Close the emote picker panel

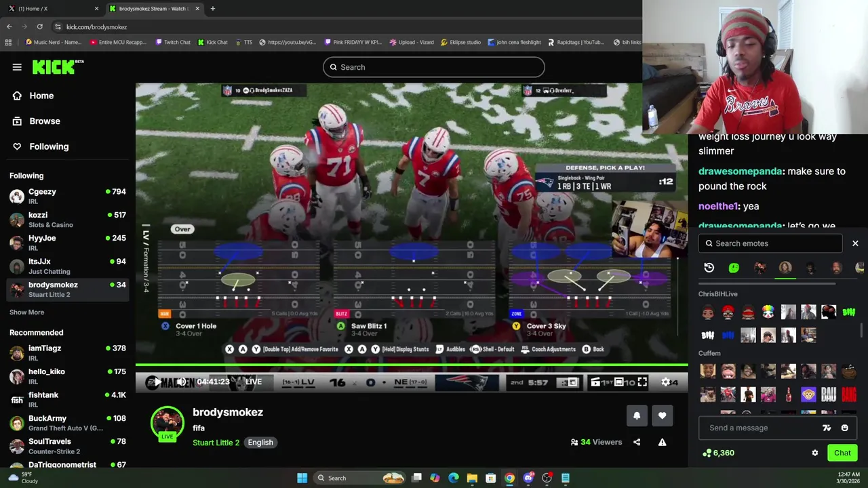point(855,243)
